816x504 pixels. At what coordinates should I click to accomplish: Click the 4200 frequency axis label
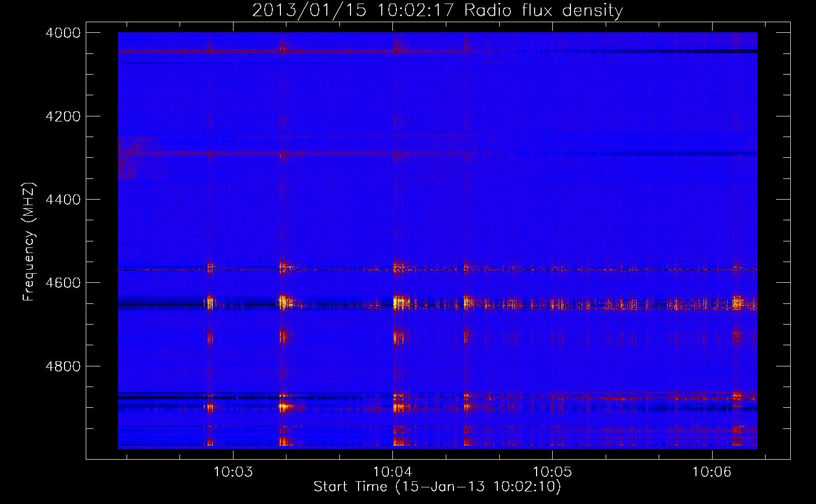tap(63, 116)
